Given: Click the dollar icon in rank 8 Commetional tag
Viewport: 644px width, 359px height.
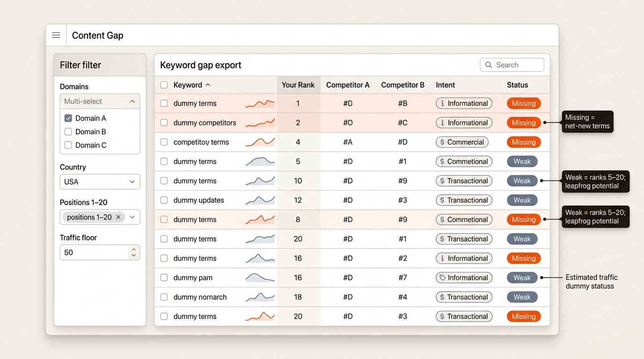Looking at the screenshot, I should [442, 219].
